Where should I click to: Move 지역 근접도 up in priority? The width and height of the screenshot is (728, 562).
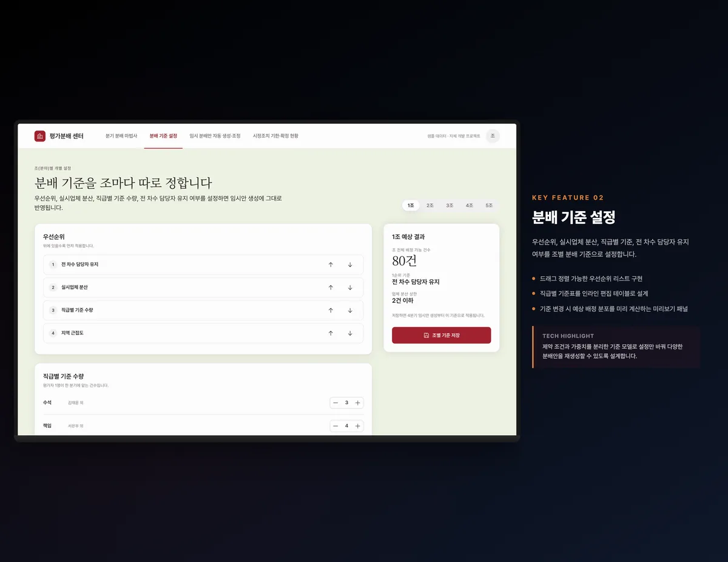[x=331, y=333]
